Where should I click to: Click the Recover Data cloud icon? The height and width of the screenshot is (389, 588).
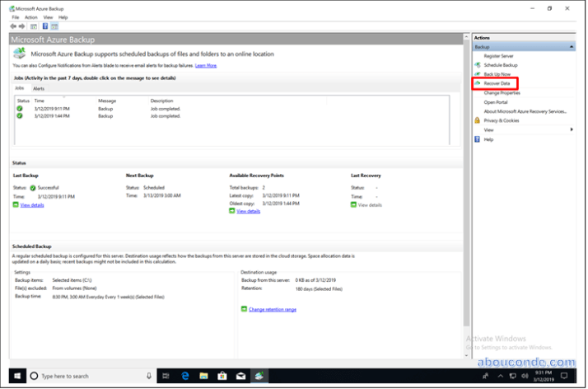coord(478,83)
